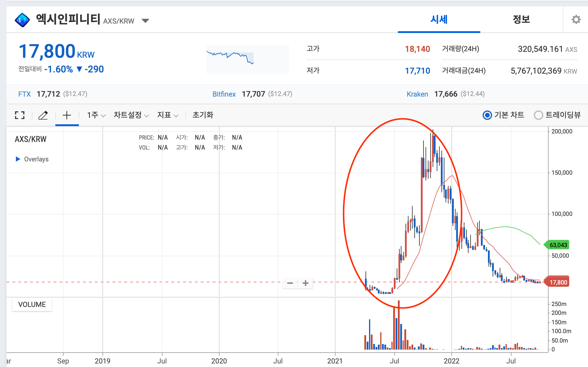Viewport: 588px width, 367px height.
Task: Select the 트레이딩뷰 radio button
Action: [538, 115]
